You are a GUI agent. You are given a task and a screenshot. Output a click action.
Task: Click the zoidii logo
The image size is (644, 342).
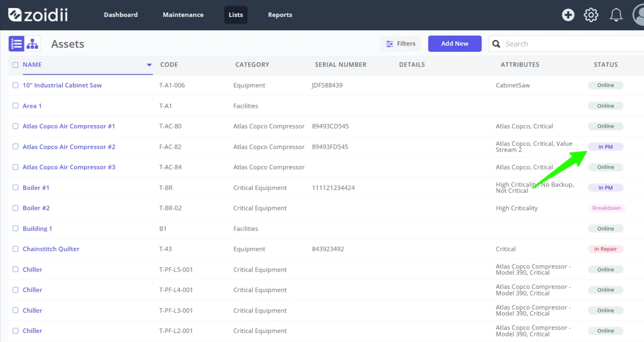(x=38, y=15)
